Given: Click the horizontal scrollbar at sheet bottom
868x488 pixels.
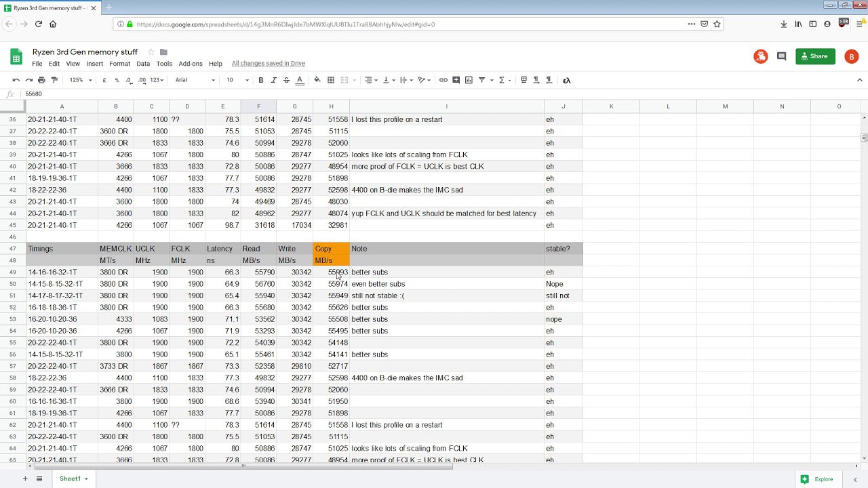Looking at the screenshot, I should point(243,466).
